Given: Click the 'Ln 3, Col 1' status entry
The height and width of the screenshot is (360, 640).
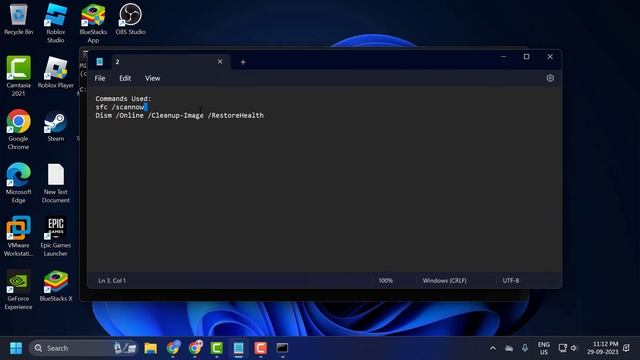Looking at the screenshot, I should point(112,280).
